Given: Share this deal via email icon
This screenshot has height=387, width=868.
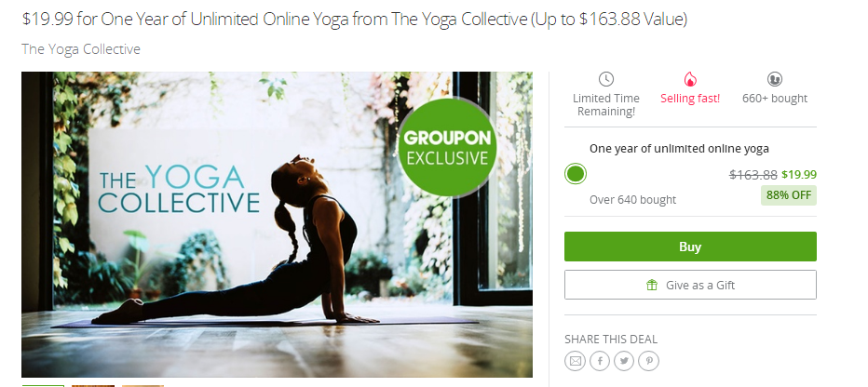Looking at the screenshot, I should pos(576,362).
